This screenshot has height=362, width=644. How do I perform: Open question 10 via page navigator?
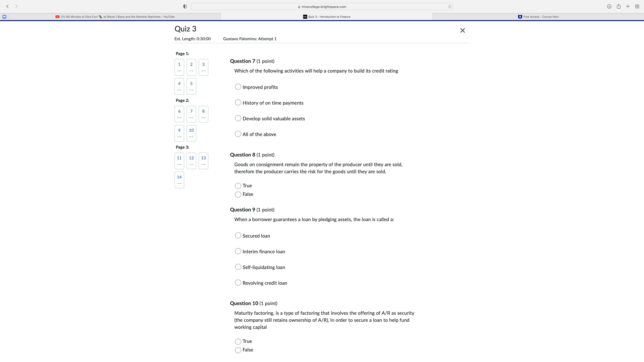pos(191,133)
